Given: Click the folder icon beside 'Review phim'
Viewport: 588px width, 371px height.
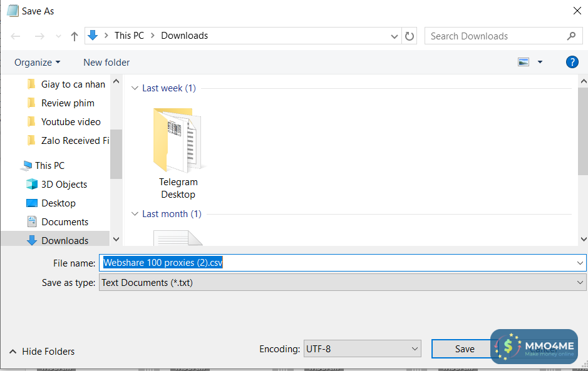Looking at the screenshot, I should click(x=31, y=103).
